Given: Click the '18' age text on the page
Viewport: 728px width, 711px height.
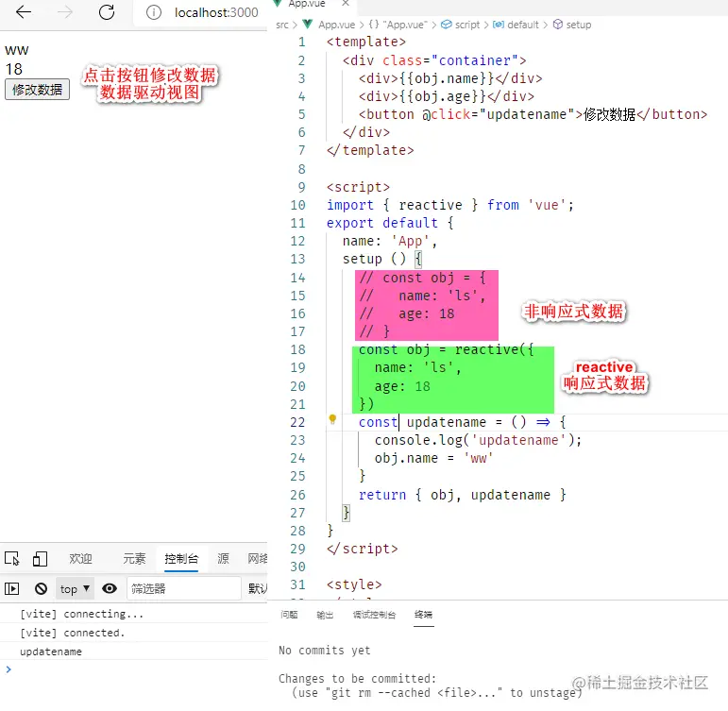Looking at the screenshot, I should click(x=14, y=69).
